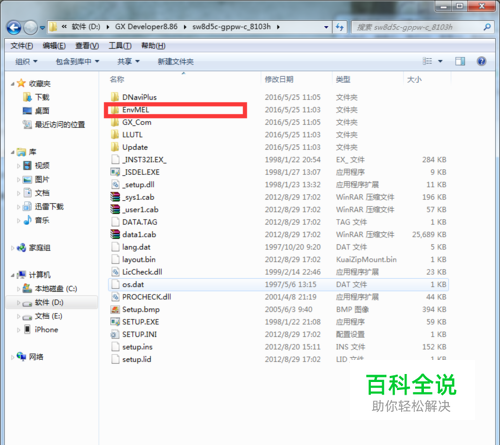Open 下载 in favorites
This screenshot has height=445, width=500.
point(42,97)
